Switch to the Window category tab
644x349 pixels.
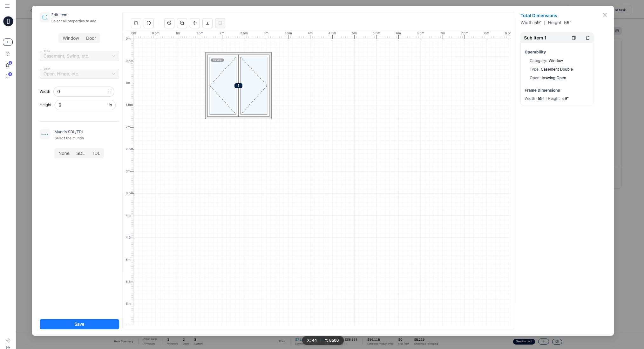click(71, 38)
